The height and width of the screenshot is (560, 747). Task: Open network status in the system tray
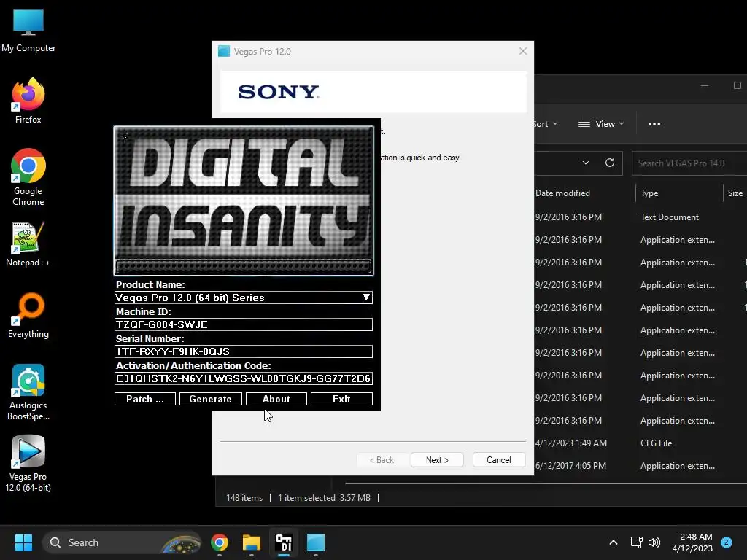coord(636,542)
